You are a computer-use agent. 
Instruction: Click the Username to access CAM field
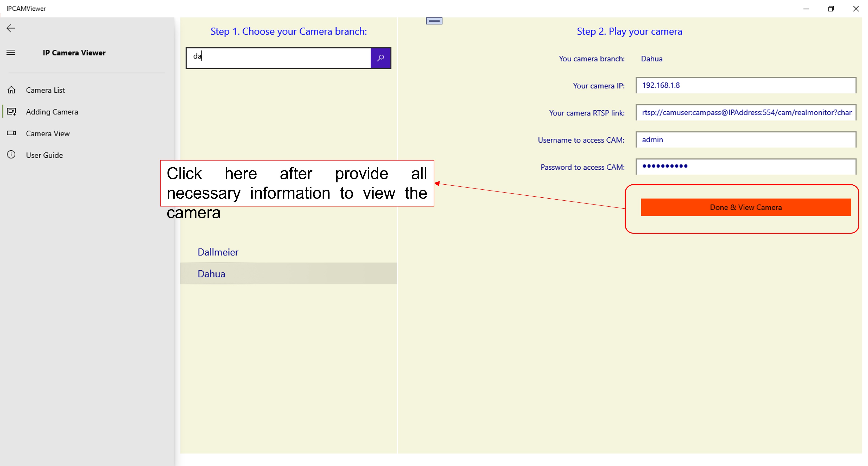pyautogui.click(x=745, y=140)
